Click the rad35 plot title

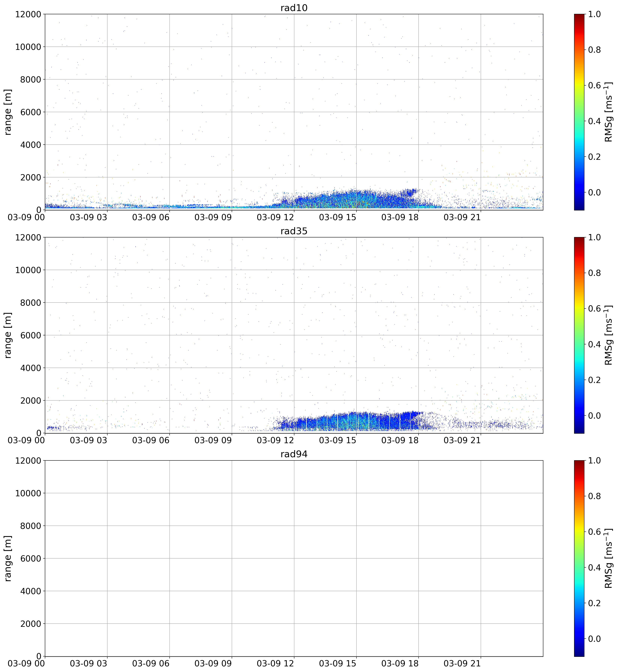point(294,231)
